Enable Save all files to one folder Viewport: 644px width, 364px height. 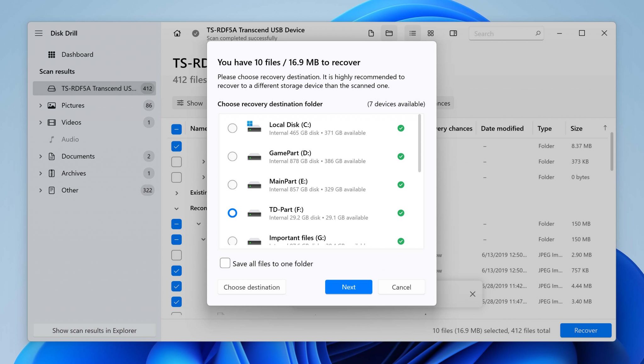pyautogui.click(x=225, y=263)
